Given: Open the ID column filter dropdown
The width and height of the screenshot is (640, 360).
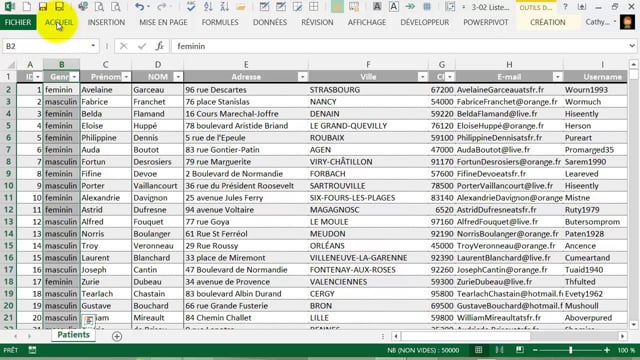Looking at the screenshot, I should pos(38,77).
